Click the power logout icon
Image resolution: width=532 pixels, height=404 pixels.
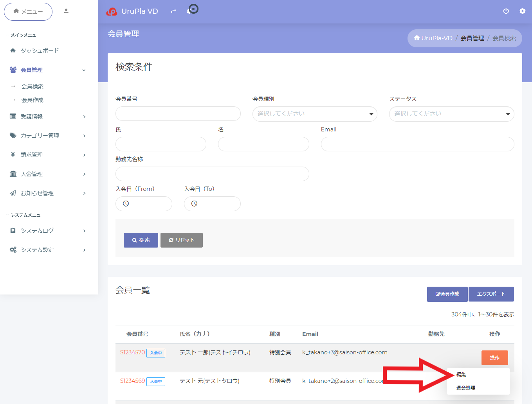[x=506, y=11]
